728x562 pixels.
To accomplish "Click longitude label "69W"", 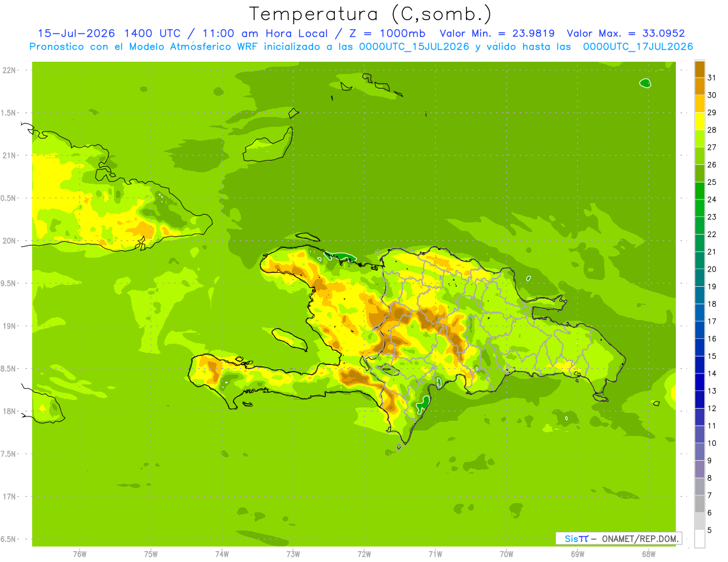I will (x=578, y=554).
